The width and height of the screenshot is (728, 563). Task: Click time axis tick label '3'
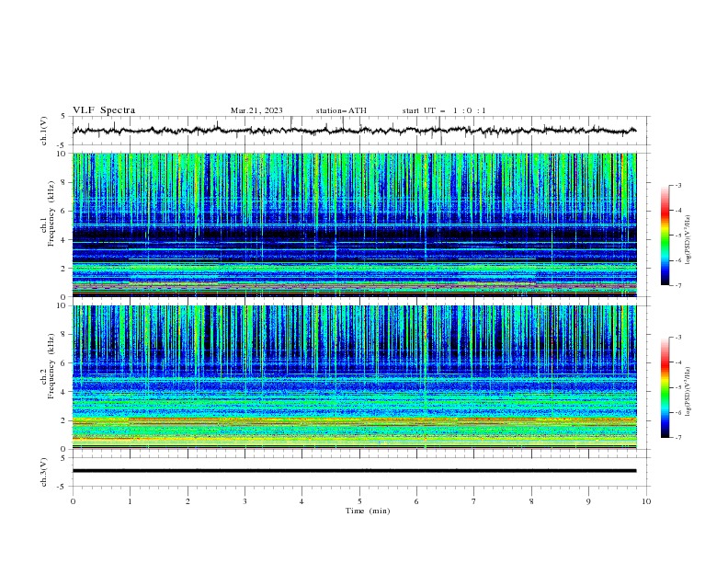click(x=245, y=501)
